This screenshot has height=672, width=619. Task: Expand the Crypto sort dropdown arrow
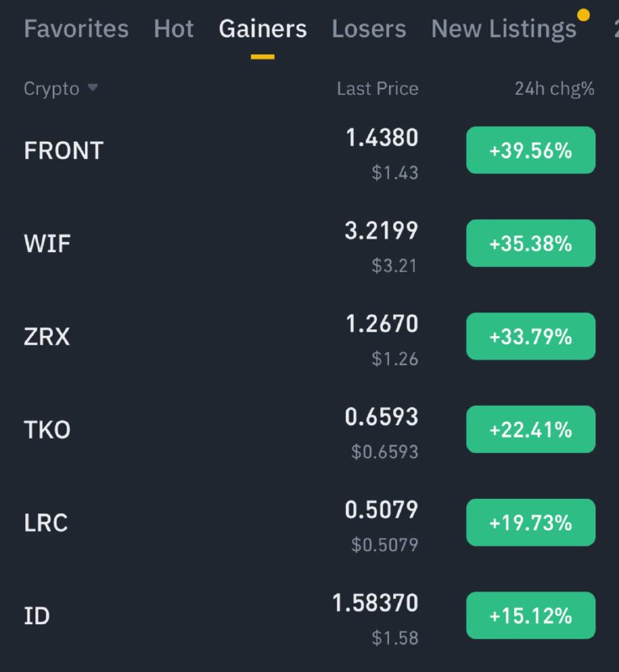(92, 88)
